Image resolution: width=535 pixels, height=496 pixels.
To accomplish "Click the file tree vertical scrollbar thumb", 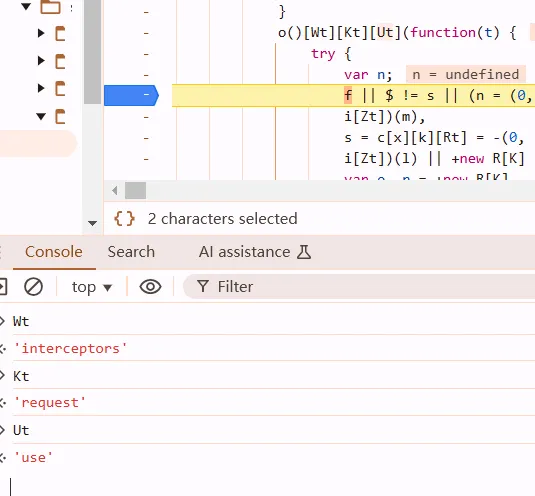I will coord(92,51).
